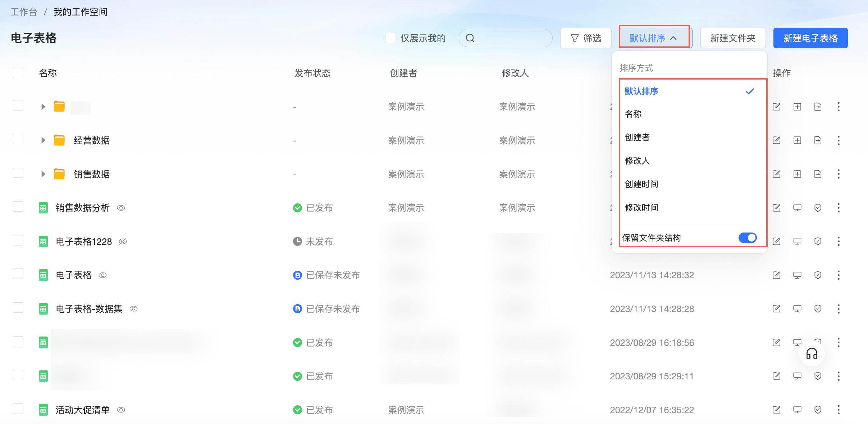Click the move icon for 经营数据 folder

tap(818, 140)
